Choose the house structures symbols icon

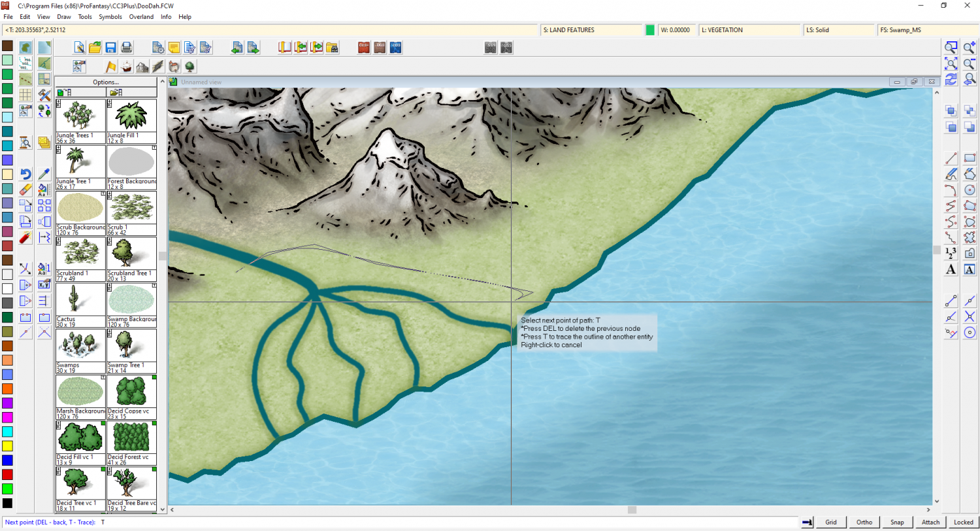pos(174,67)
